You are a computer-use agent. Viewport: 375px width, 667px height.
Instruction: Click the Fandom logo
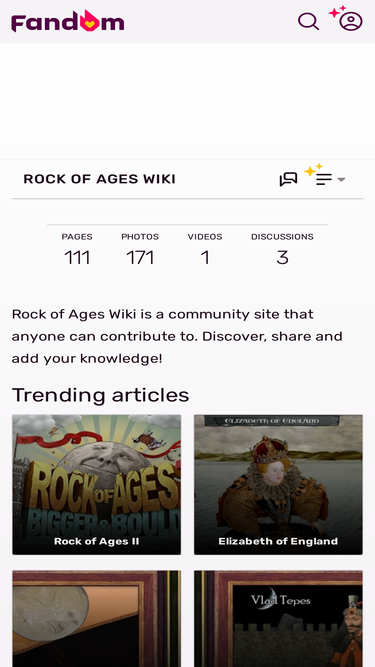pos(68,21)
